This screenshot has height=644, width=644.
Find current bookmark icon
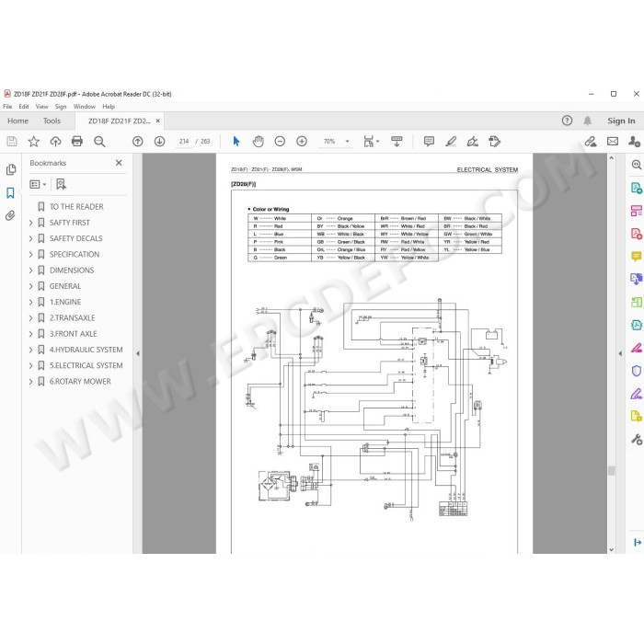tap(62, 184)
